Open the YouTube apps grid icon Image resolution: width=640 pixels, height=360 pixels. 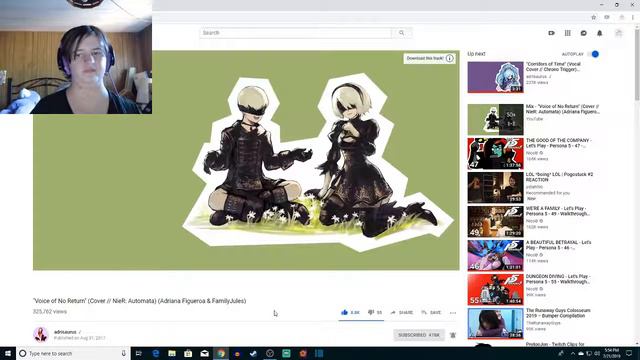567,33
